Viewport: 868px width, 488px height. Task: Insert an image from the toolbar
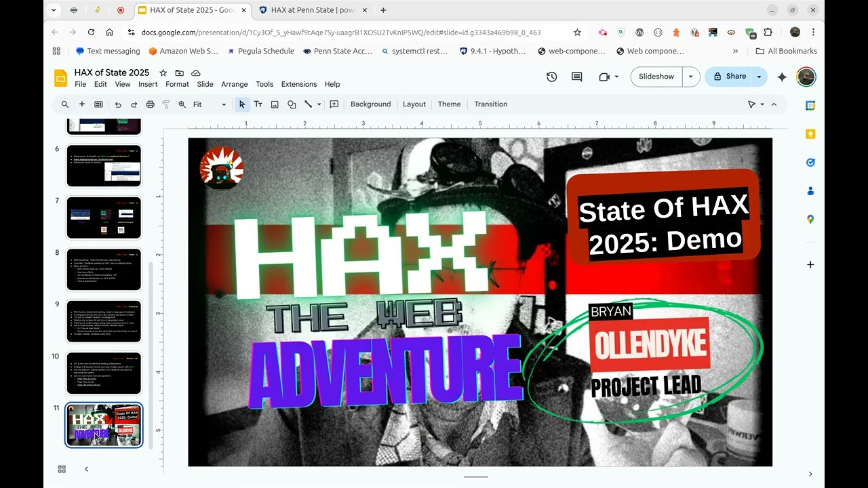click(x=275, y=104)
